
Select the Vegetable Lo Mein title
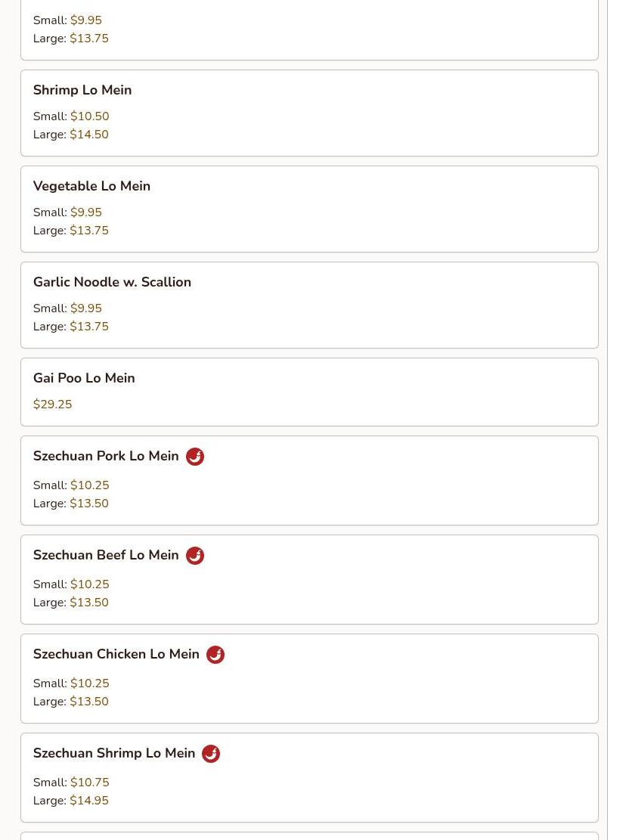[91, 186]
